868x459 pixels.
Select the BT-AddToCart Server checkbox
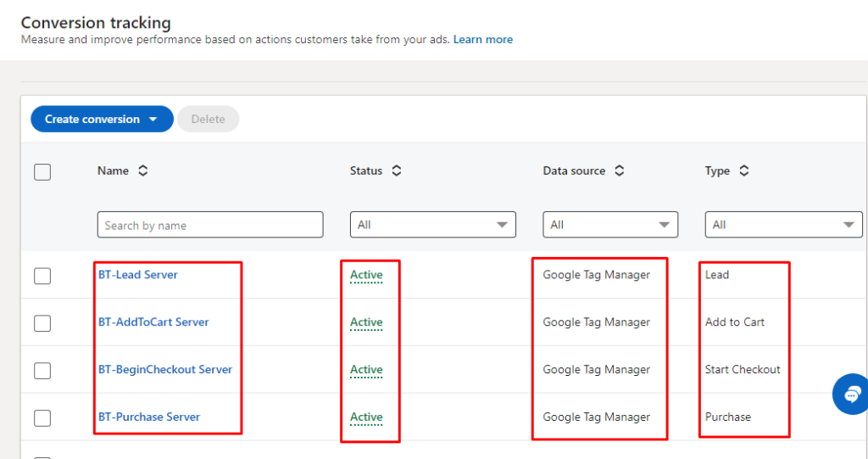click(x=42, y=323)
